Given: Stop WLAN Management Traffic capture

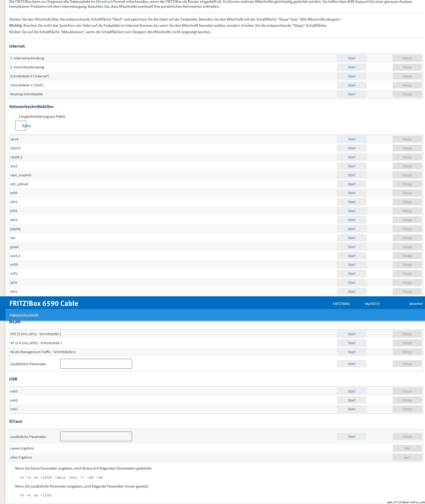Looking at the screenshot, I should (x=407, y=352).
